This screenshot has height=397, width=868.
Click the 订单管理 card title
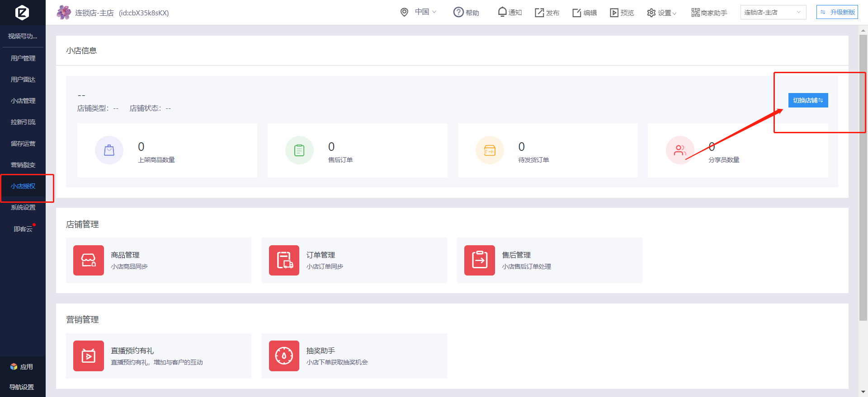(321, 255)
